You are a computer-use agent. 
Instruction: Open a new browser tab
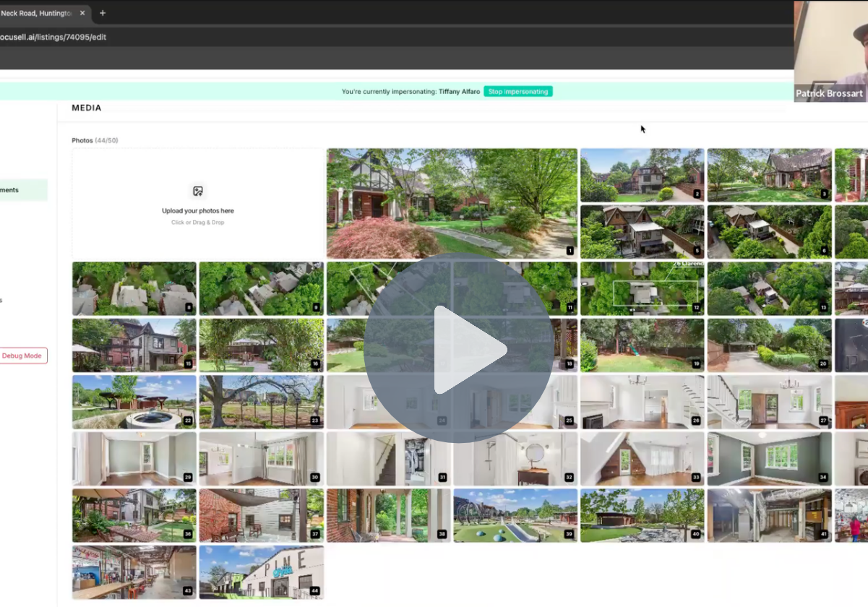point(103,13)
